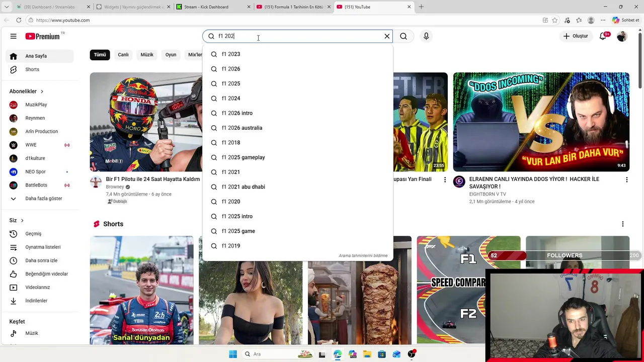This screenshot has height=362, width=644.
Task: Open İndirilenler downloads
Action: click(x=40, y=301)
